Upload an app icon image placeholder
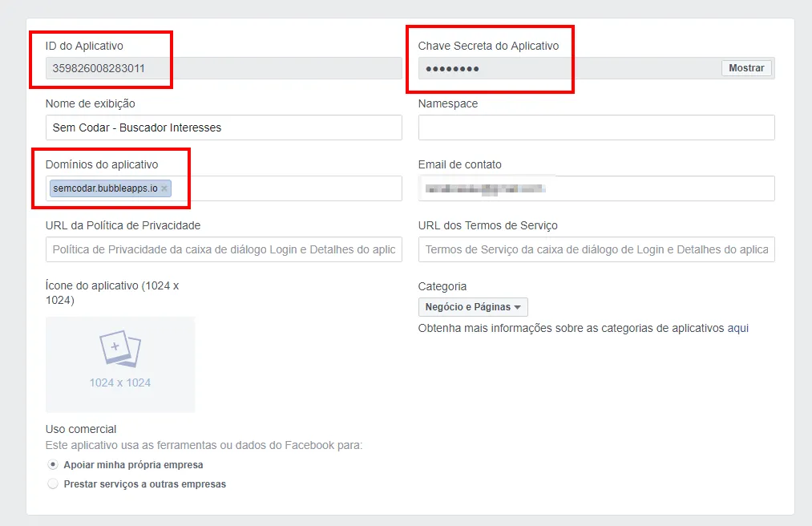The image size is (812, 526). coord(120,364)
